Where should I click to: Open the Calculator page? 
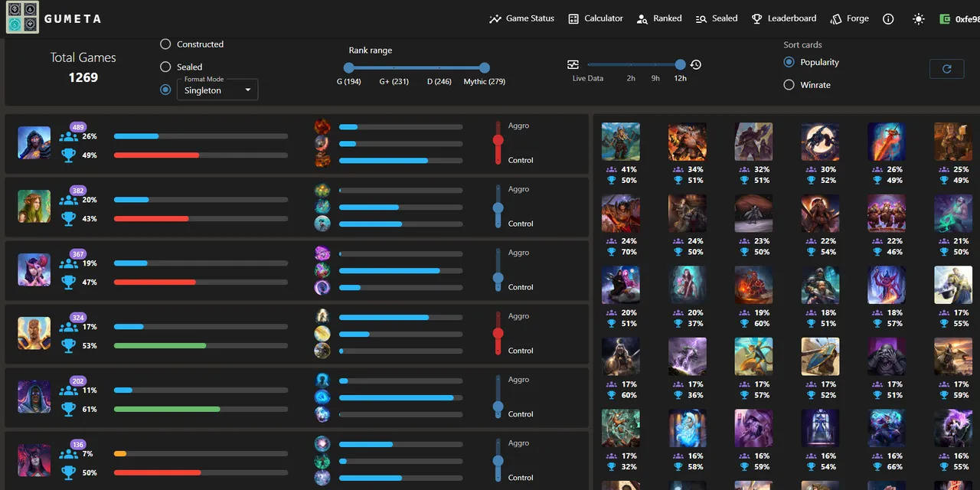click(595, 18)
